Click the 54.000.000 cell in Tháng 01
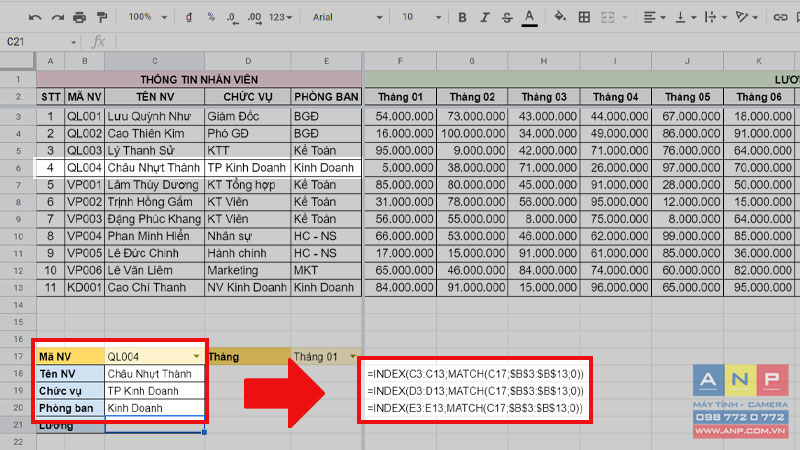This screenshot has height=450, width=800. coord(400,116)
